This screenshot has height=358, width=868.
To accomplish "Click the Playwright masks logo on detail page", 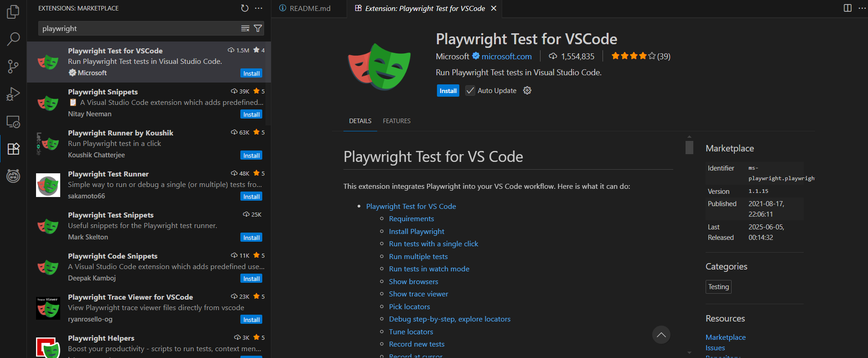I will [379, 67].
